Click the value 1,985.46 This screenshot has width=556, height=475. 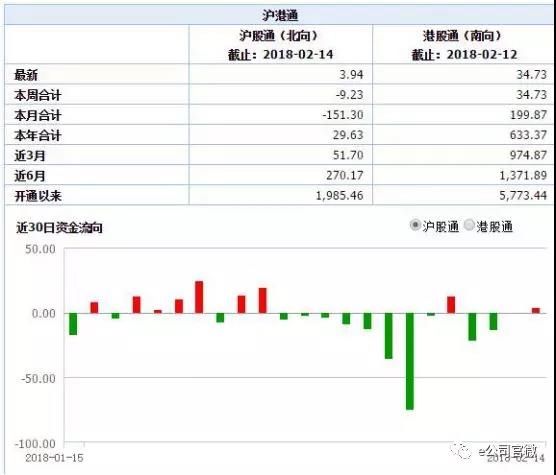click(339, 196)
